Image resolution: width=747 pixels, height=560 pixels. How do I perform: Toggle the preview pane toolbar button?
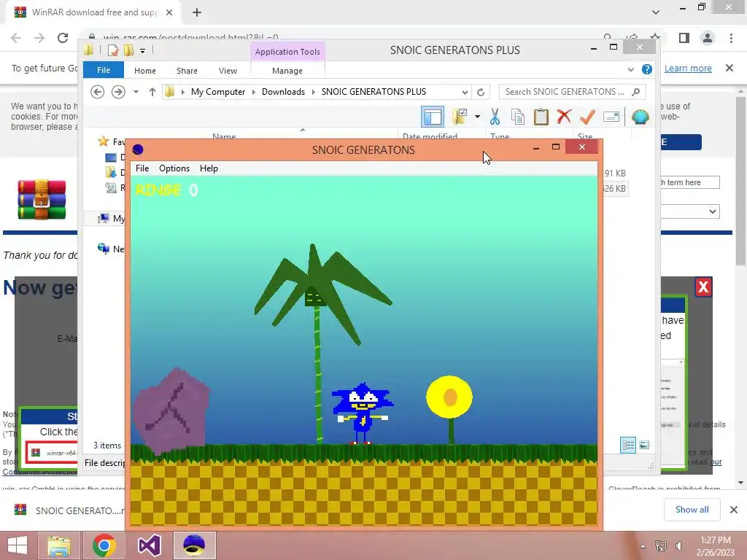coord(433,117)
